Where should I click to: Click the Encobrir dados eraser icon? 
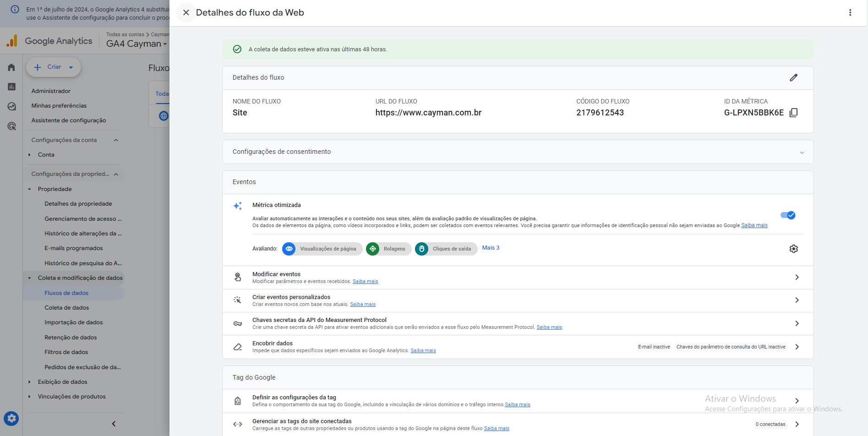237,347
